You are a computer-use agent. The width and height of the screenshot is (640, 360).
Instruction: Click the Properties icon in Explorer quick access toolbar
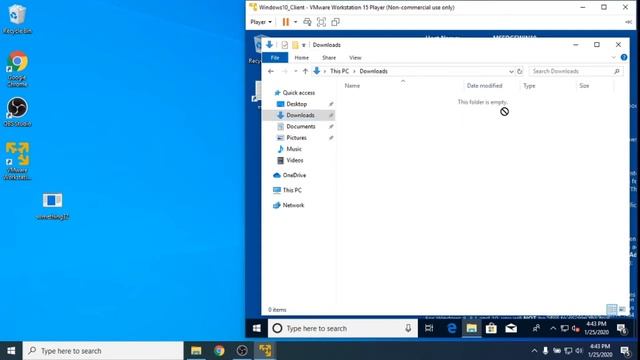point(284,45)
